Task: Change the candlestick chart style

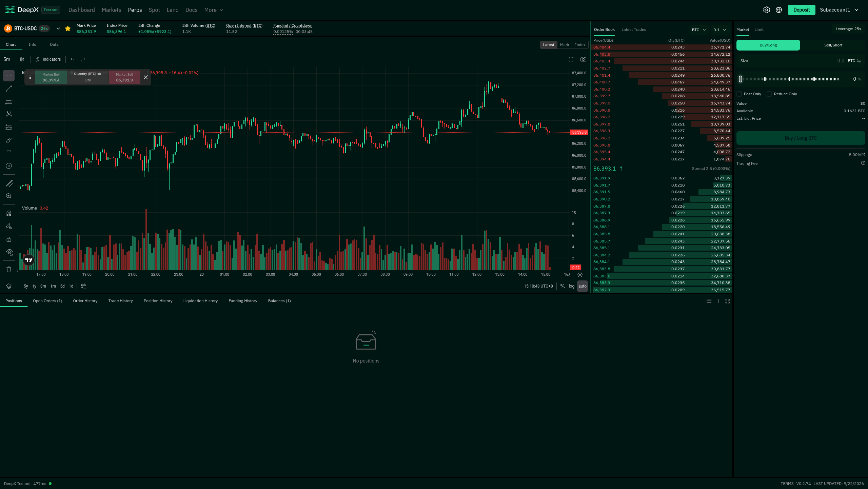Action: (22, 59)
